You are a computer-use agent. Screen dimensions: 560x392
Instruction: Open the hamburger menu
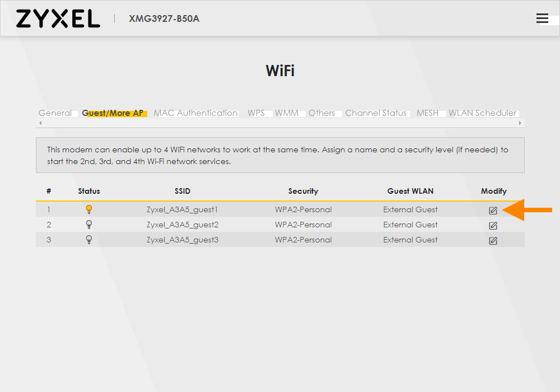click(x=542, y=18)
